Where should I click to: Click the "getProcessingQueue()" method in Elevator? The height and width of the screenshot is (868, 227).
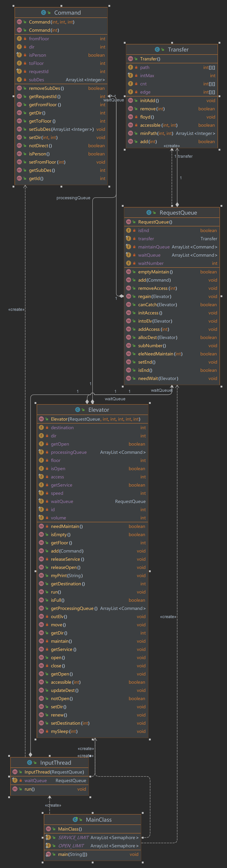[x=74, y=608]
